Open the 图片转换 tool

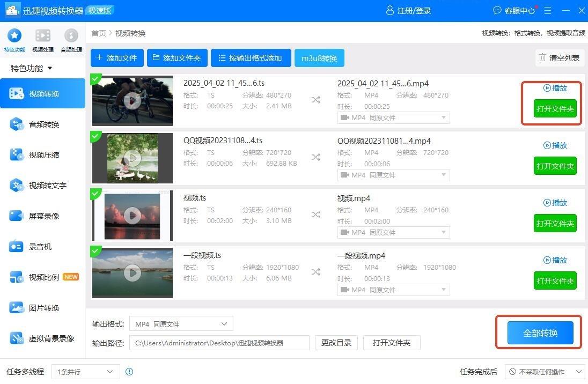point(43,308)
